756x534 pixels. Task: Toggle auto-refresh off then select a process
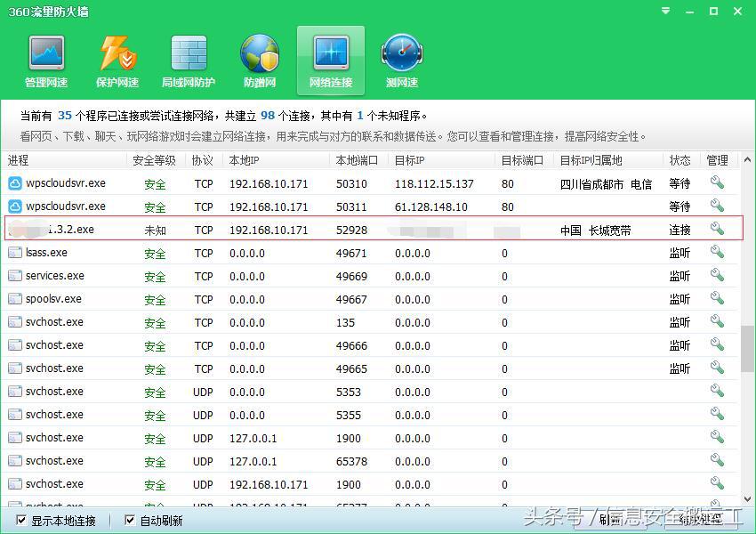129,521
